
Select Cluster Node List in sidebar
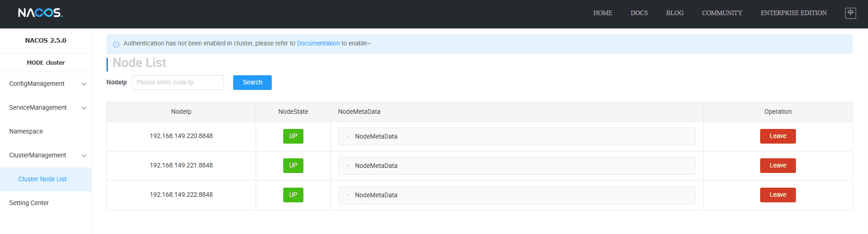tap(42, 179)
